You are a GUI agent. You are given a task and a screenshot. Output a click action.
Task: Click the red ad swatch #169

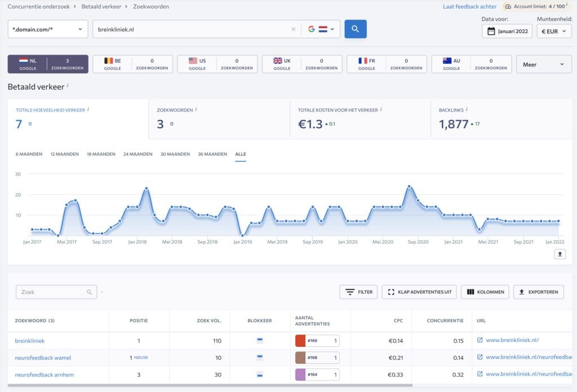pos(300,341)
